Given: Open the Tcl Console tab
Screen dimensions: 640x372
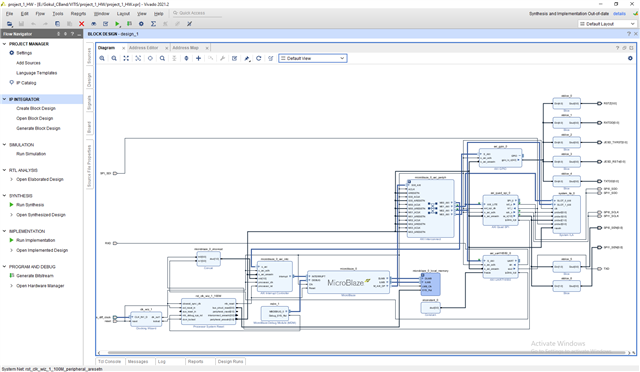Looking at the screenshot, I should [110, 361].
